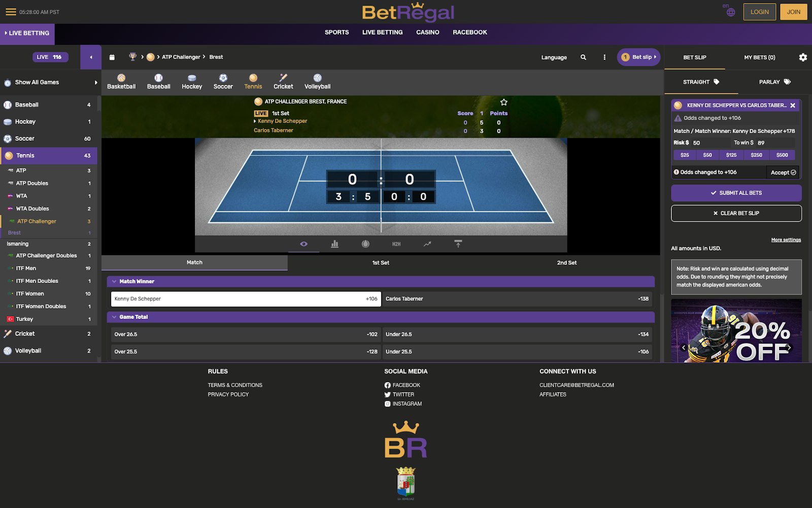812x508 pixels.
Task: Open the statistics bar chart icon
Action: (x=334, y=244)
